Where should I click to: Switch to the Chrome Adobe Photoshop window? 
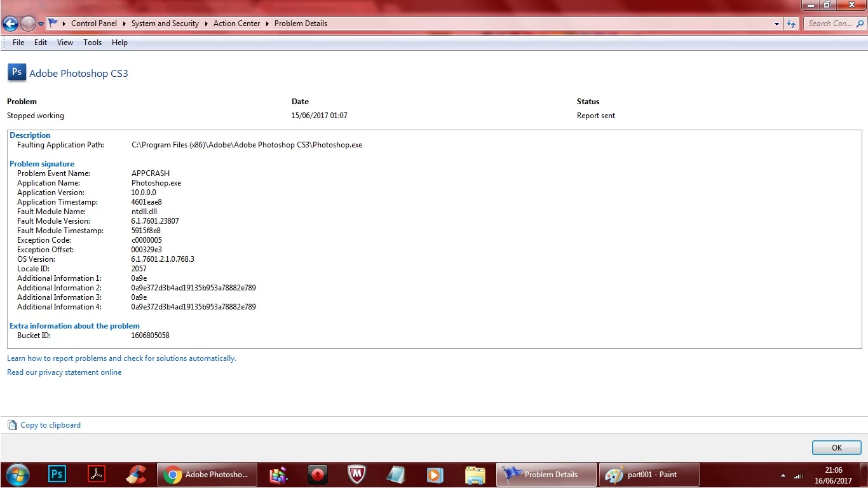pos(207,475)
